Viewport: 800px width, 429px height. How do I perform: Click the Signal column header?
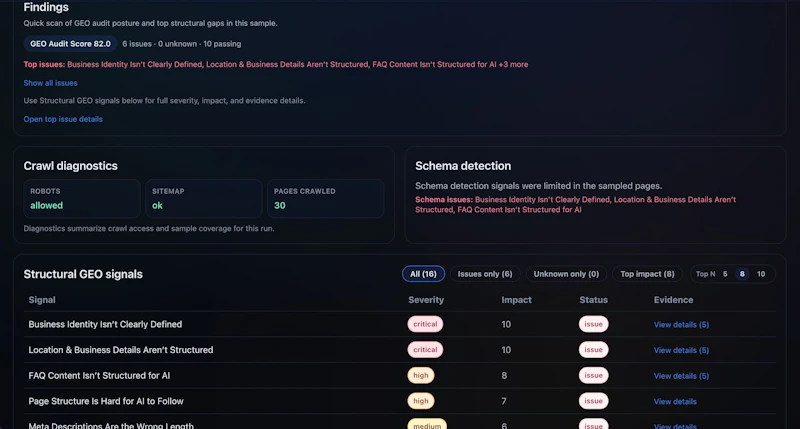click(x=42, y=300)
